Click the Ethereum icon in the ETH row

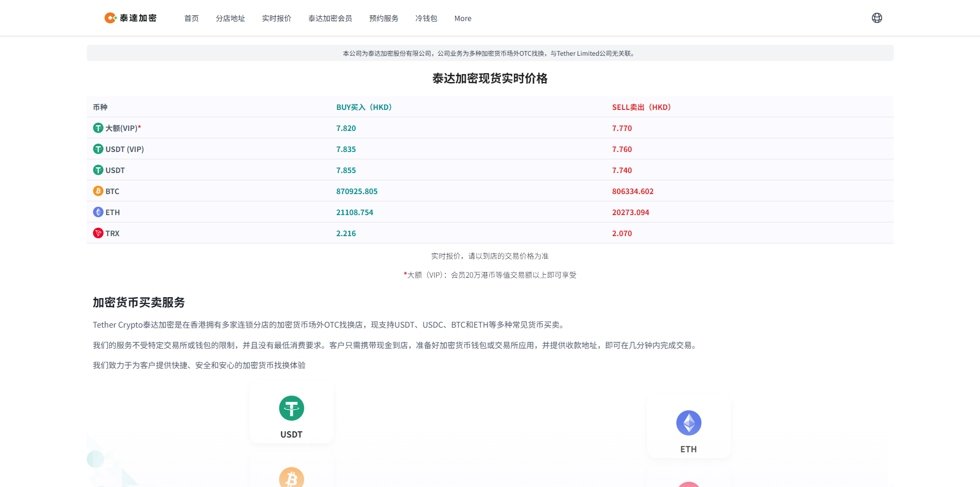click(98, 212)
